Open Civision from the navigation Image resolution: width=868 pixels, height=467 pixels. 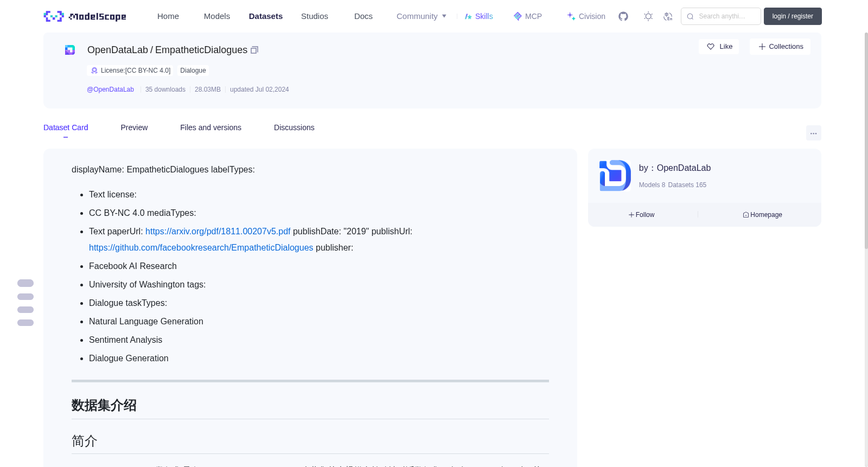tap(586, 16)
